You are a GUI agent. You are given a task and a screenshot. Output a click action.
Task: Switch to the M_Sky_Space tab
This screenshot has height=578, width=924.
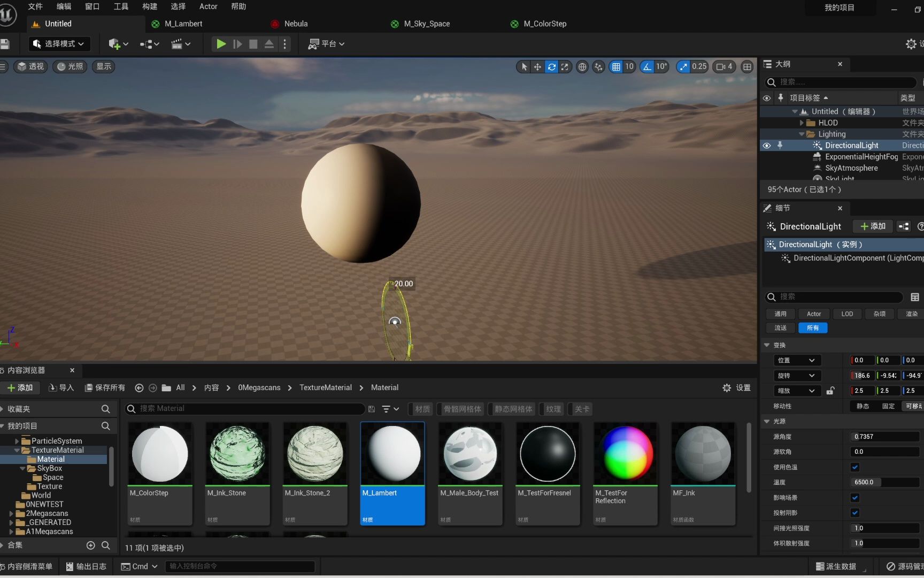click(x=426, y=24)
